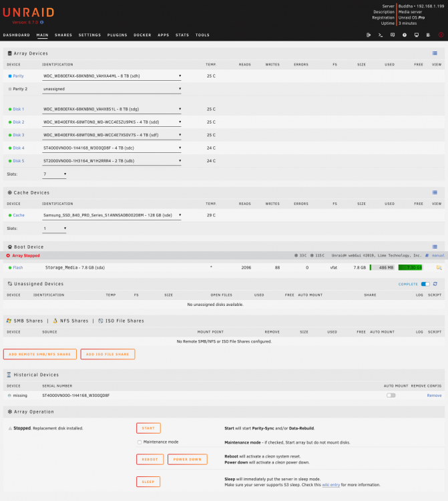The image size is (448, 501).
Task: Click the UNRAID logo
Action: click(x=29, y=13)
